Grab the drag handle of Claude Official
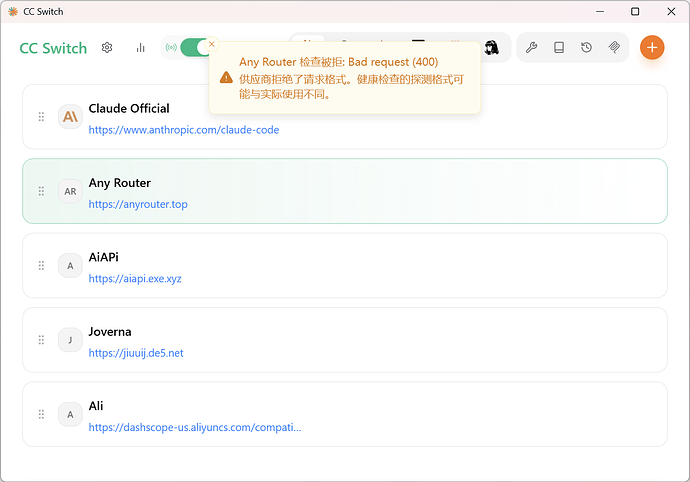Image resolution: width=690 pixels, height=482 pixels. click(41, 117)
